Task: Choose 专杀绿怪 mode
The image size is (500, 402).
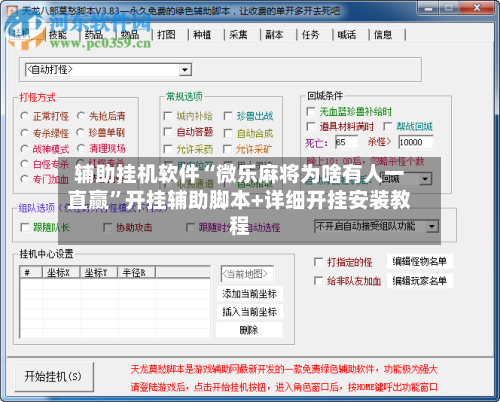Action: point(24,133)
